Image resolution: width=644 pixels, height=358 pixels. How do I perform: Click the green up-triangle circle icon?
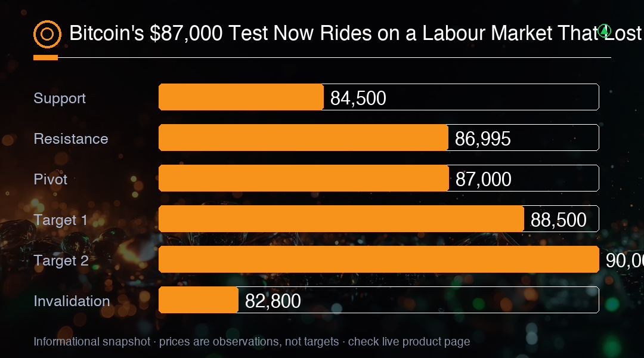point(604,31)
